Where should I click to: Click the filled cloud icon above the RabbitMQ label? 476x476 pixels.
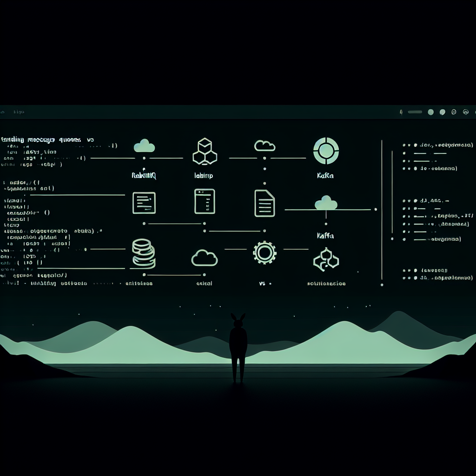[x=144, y=145]
